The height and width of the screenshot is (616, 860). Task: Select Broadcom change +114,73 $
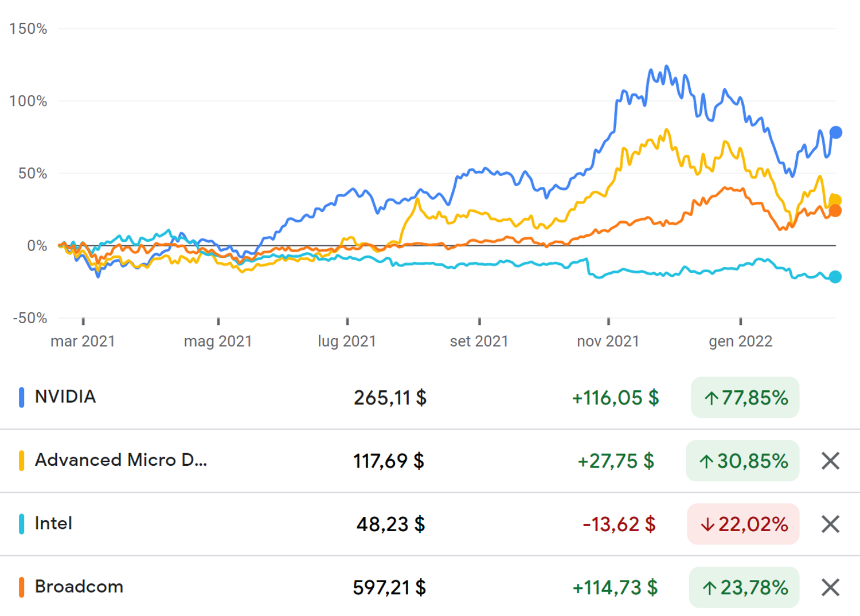615,587
